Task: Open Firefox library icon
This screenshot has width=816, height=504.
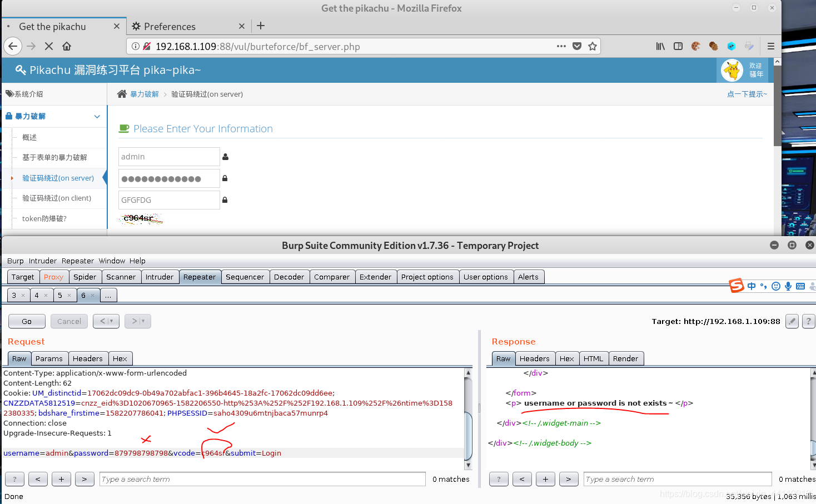Action: 660,46
